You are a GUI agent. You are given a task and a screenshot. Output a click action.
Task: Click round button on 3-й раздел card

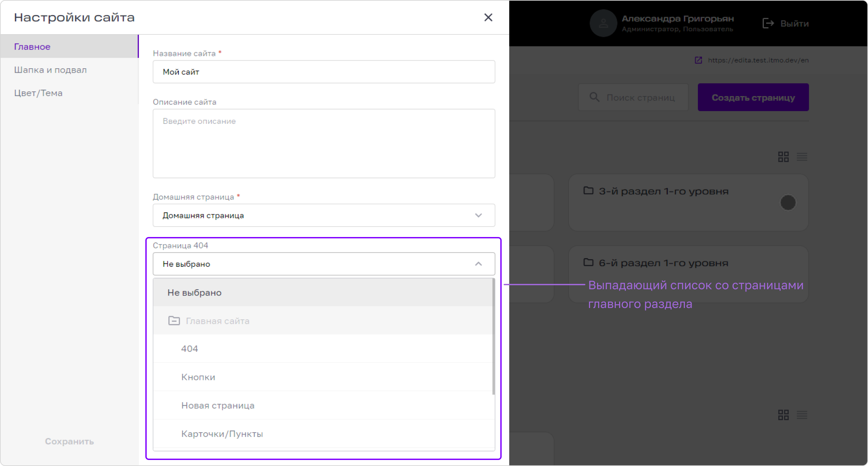788,203
